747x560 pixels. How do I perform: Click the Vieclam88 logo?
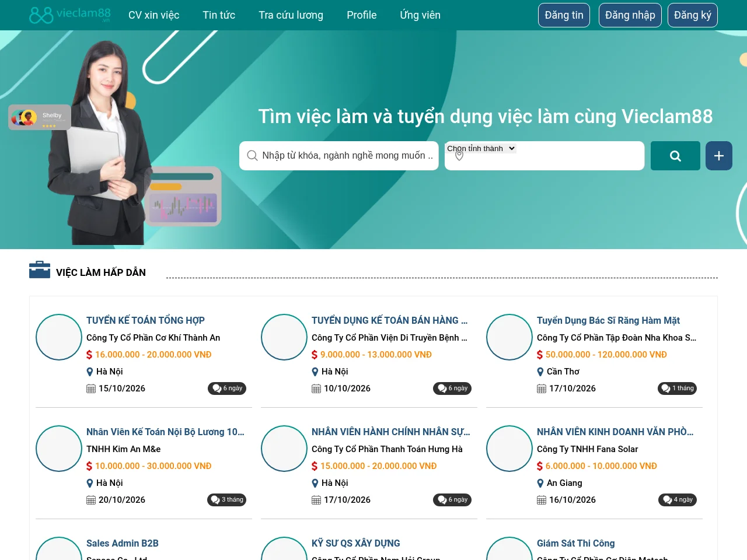point(70,15)
